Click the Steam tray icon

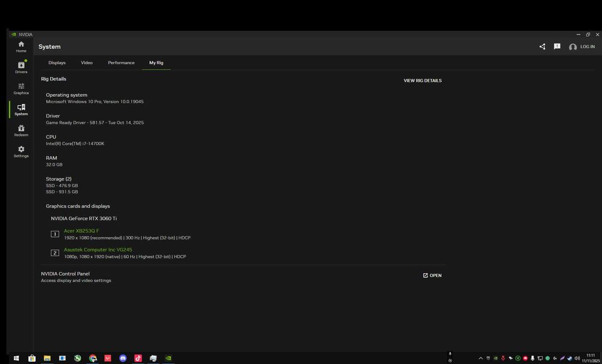[x=569, y=358]
